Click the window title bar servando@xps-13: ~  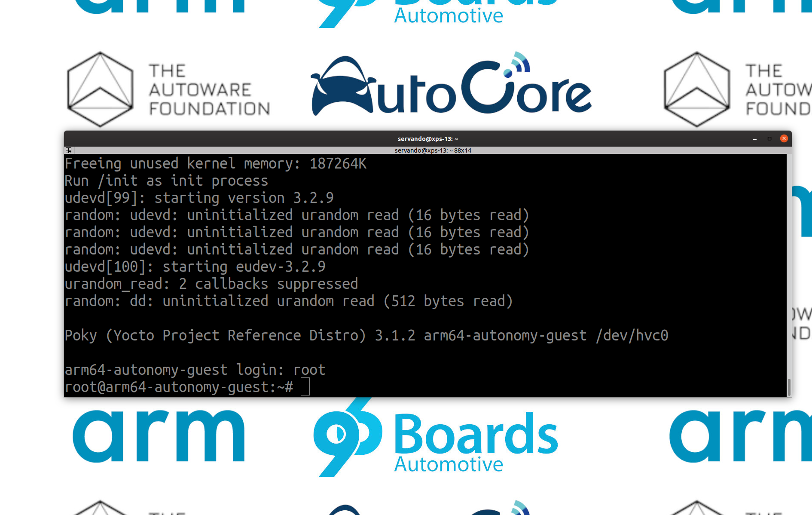(x=427, y=138)
